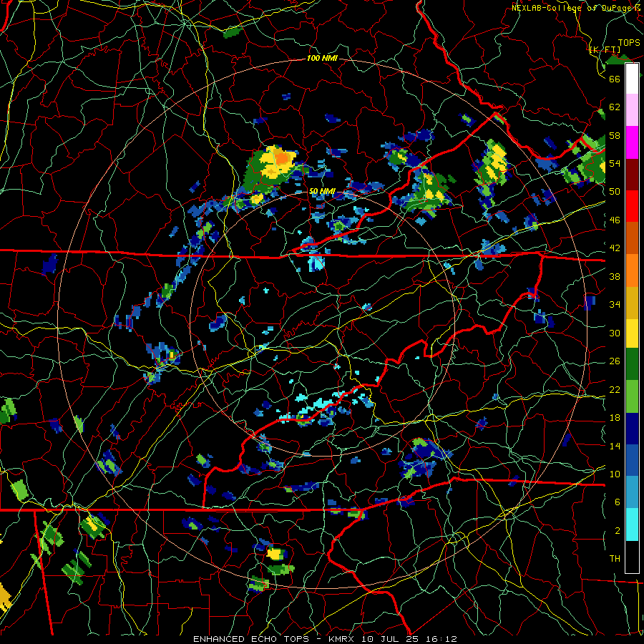Click the yellow legend color band
The height and width of the screenshot is (644, 644).
[x=632, y=333]
